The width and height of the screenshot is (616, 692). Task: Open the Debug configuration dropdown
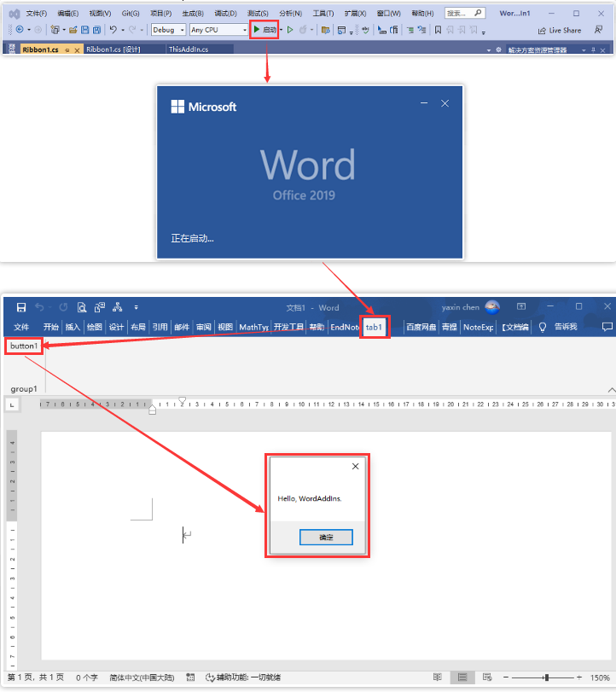(168, 30)
